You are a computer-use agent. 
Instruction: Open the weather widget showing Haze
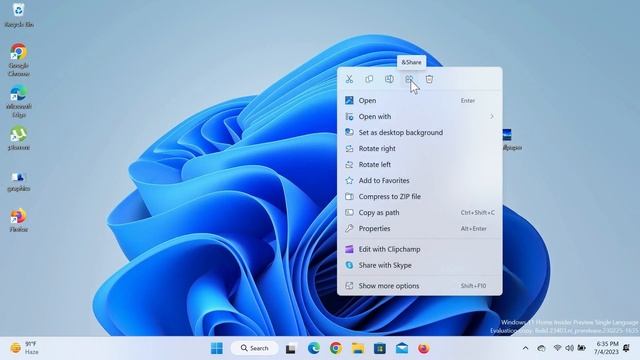(x=24, y=348)
